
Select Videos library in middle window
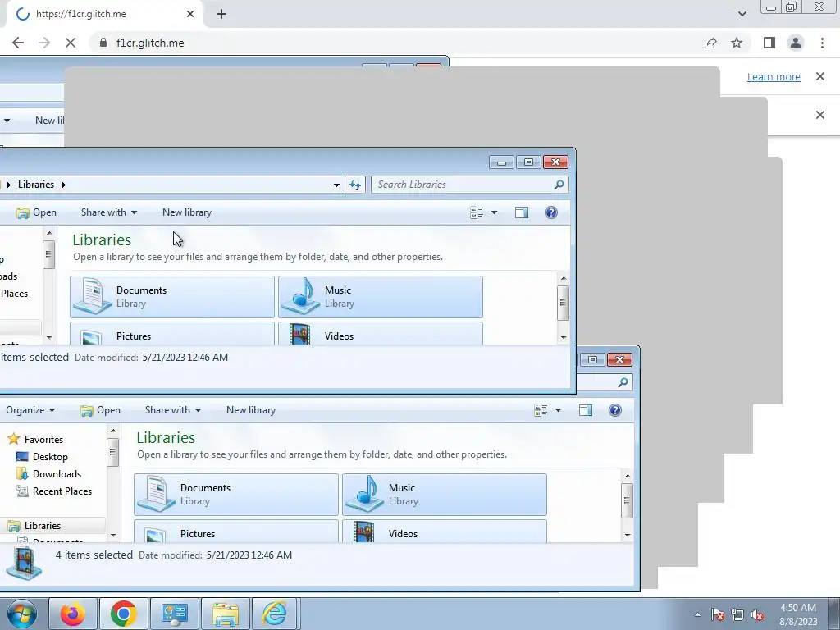(381, 334)
